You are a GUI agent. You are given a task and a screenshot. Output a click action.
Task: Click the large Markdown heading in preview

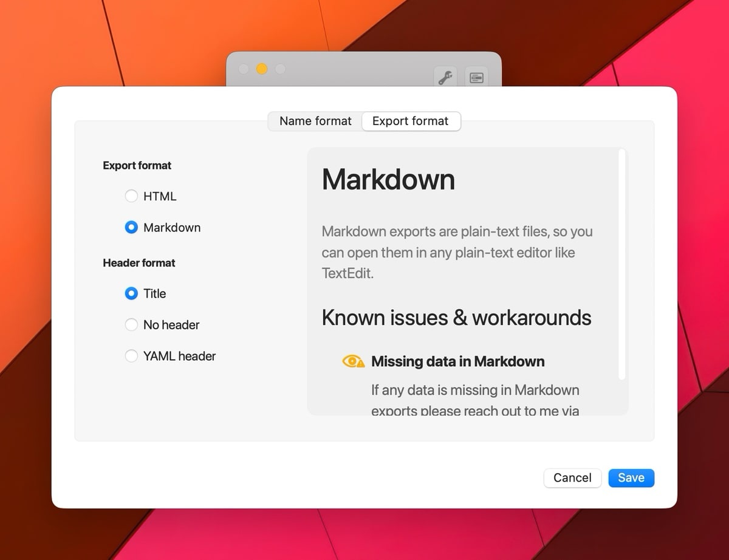388,179
